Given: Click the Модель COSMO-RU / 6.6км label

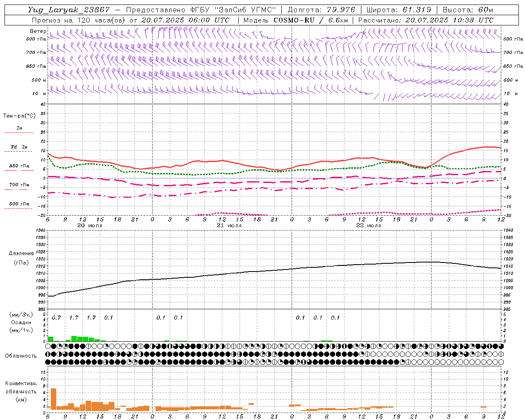Looking at the screenshot, I should [296, 20].
